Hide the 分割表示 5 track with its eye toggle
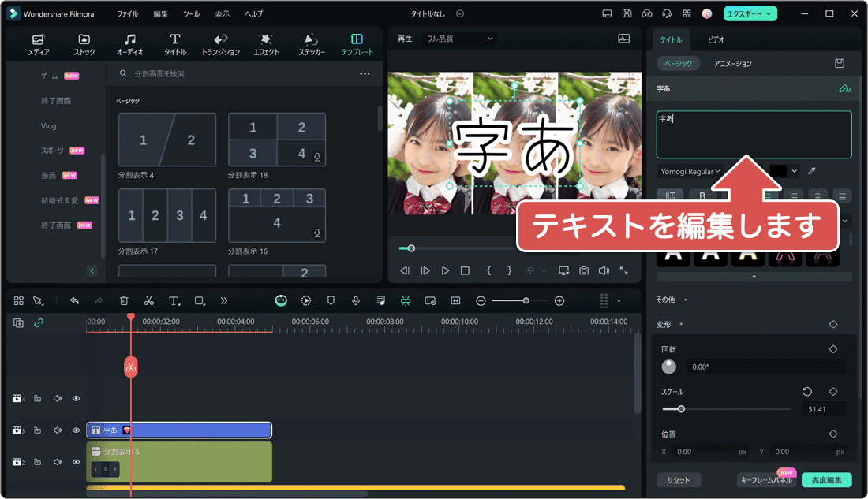This screenshot has height=499, width=868. click(76, 461)
